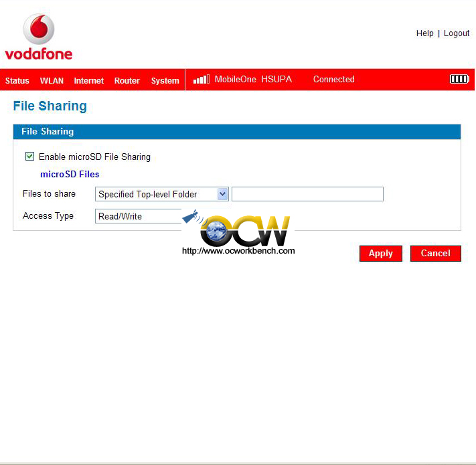Check the signal strength bars icon
The height and width of the screenshot is (465, 476).
tap(202, 80)
